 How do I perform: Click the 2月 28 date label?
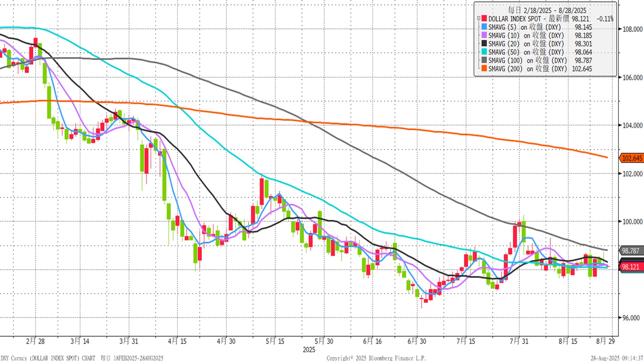pos(35,341)
